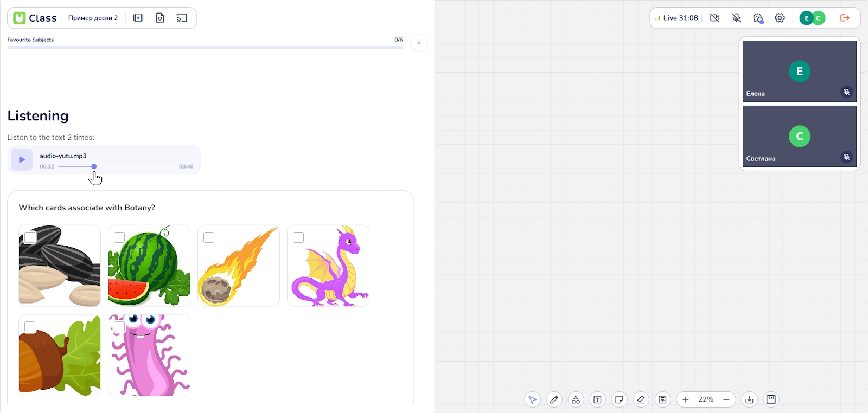Open the shapes tool
The image size is (868, 413).
pyautogui.click(x=576, y=399)
